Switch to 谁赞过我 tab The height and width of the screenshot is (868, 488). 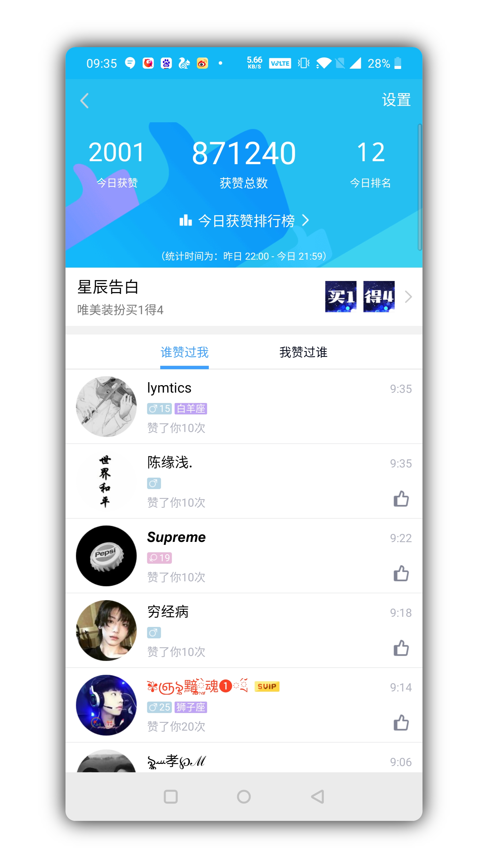pos(184,350)
